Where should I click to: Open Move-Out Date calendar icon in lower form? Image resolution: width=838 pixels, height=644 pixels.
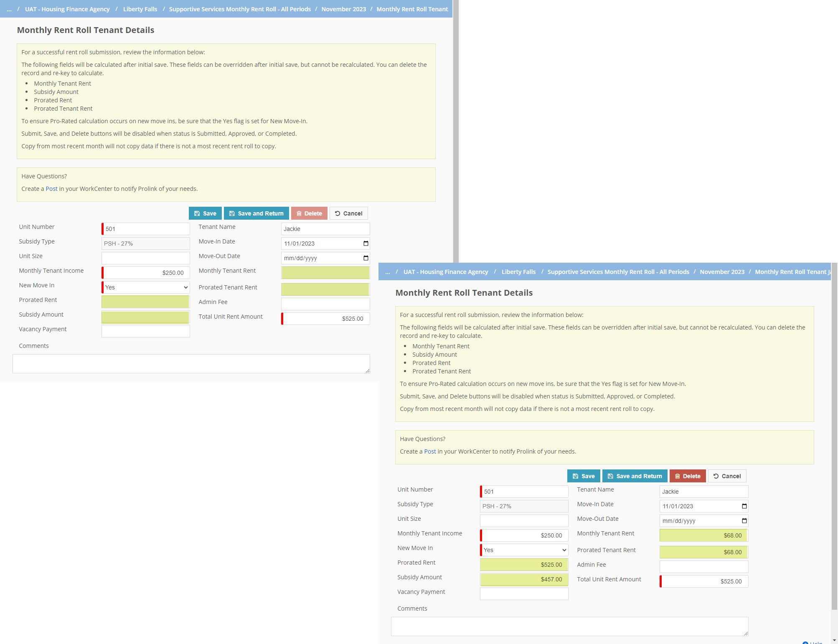click(x=744, y=521)
